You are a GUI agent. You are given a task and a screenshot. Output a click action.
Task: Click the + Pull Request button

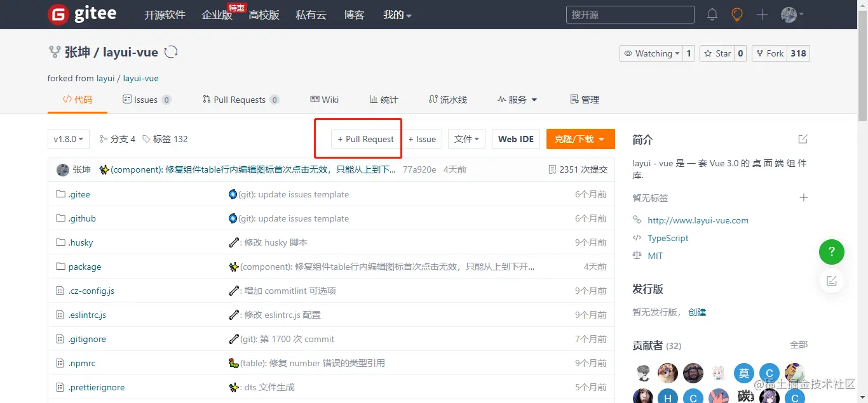click(365, 139)
